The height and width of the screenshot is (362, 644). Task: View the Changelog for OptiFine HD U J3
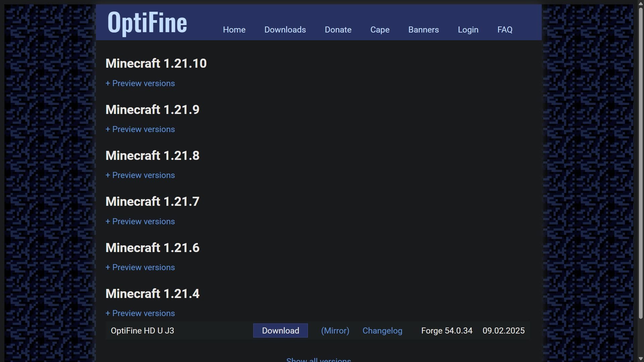(x=382, y=330)
